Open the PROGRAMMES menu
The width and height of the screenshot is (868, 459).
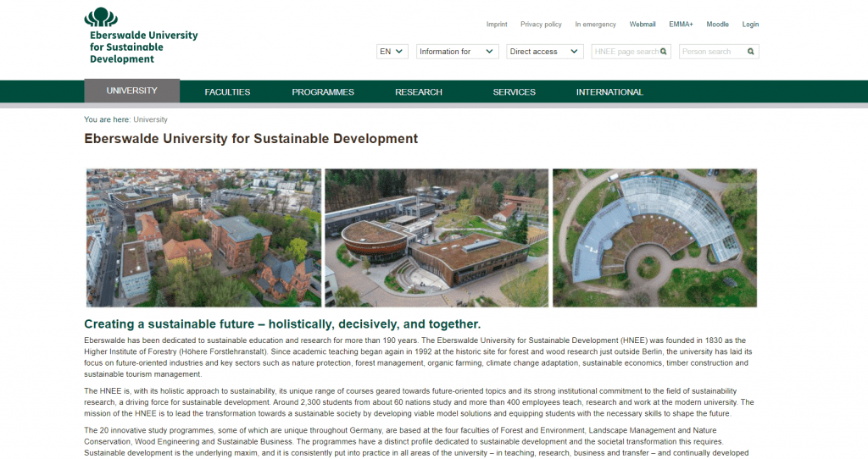[323, 92]
